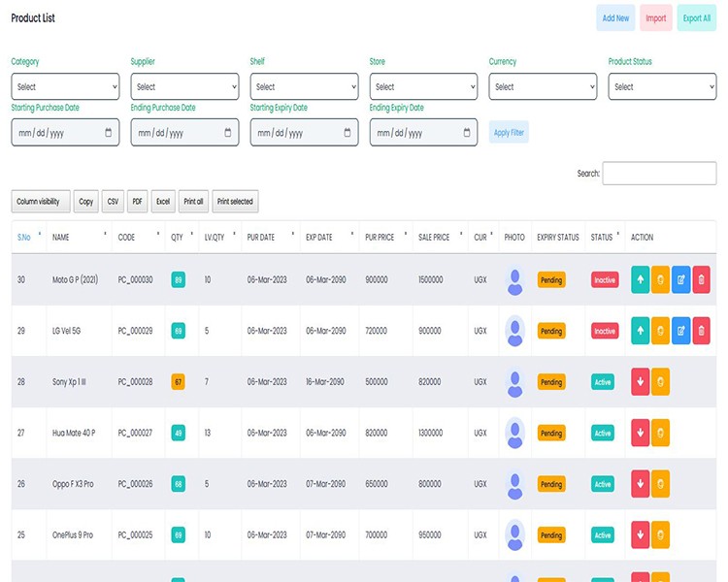Open calendar picker for Starting Purchase Date
728x582 pixels.
(108, 133)
